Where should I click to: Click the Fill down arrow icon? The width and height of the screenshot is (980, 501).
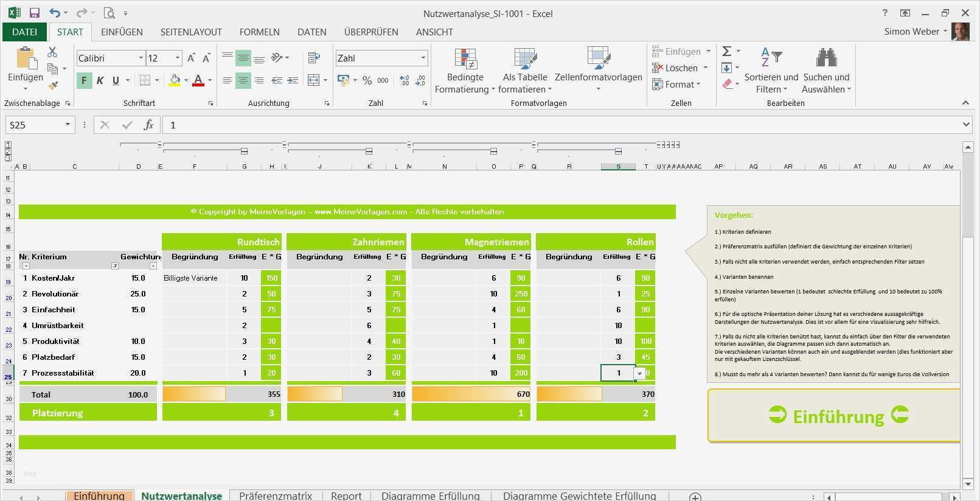pyautogui.click(x=726, y=68)
